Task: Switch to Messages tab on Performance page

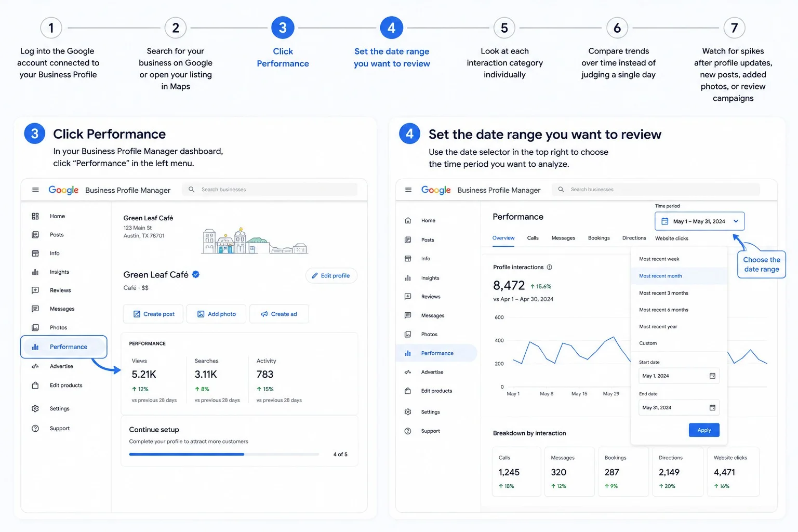Action: pyautogui.click(x=563, y=238)
